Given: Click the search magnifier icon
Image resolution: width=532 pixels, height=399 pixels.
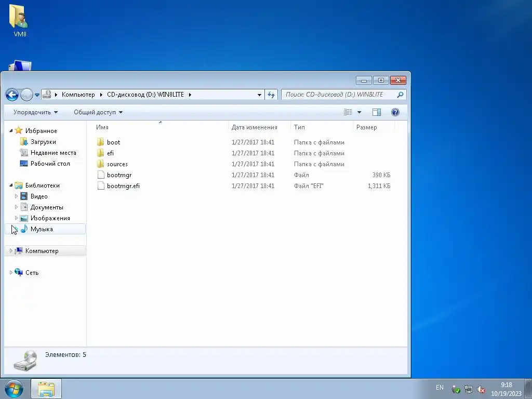Looking at the screenshot, I should (401, 95).
